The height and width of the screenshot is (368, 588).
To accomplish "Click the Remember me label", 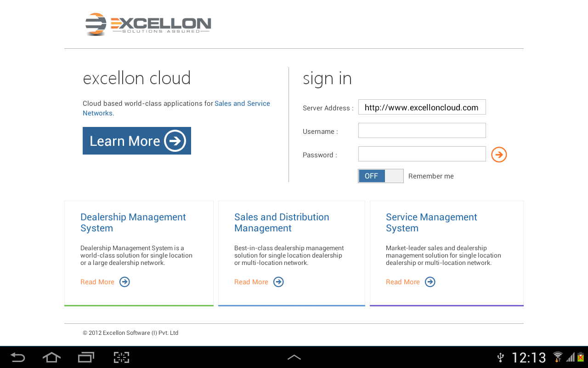I will point(431,176).
